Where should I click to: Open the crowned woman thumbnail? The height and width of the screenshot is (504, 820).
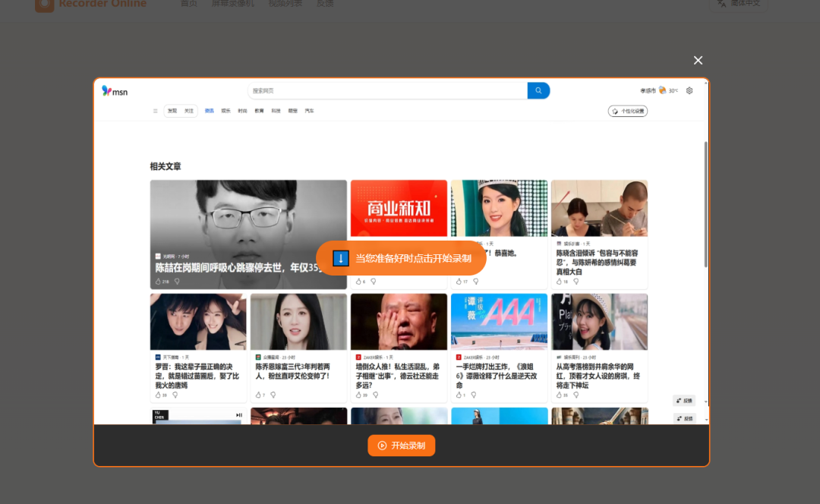coord(499,208)
